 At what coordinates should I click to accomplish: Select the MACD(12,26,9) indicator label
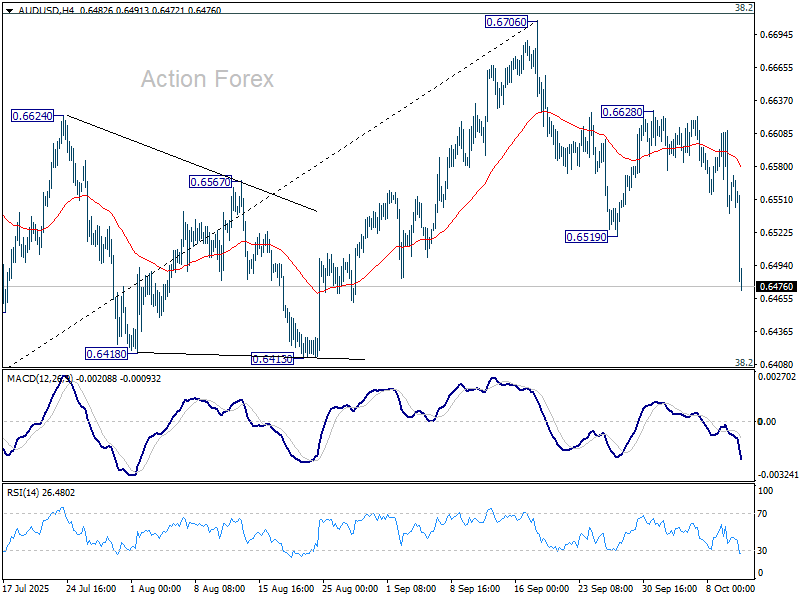[x=40, y=377]
